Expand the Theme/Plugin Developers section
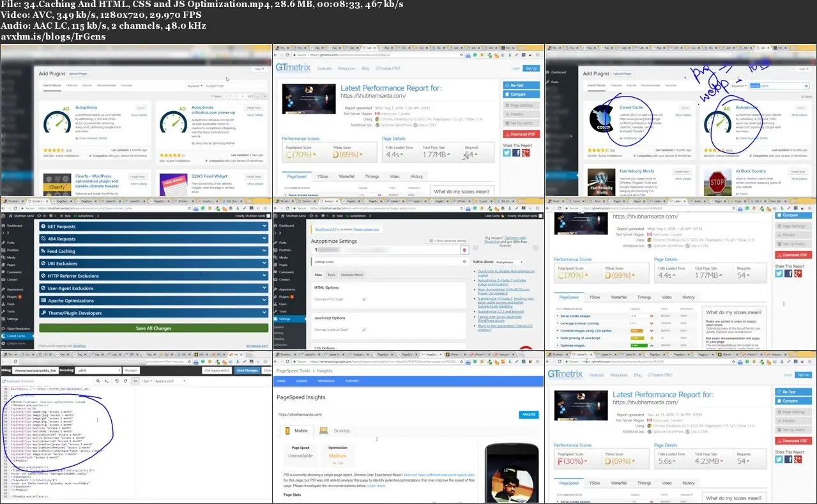This screenshot has width=817, height=504. coord(154,313)
